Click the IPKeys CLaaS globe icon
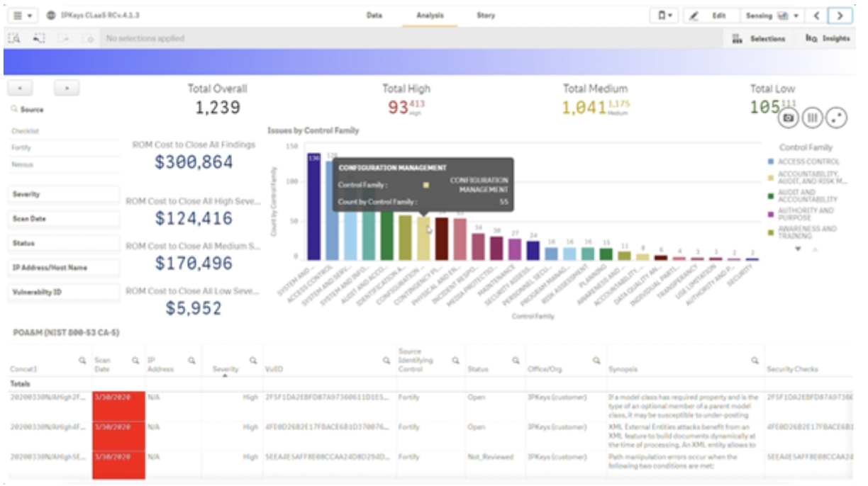Screen dimensions: 868x486 tap(50, 15)
